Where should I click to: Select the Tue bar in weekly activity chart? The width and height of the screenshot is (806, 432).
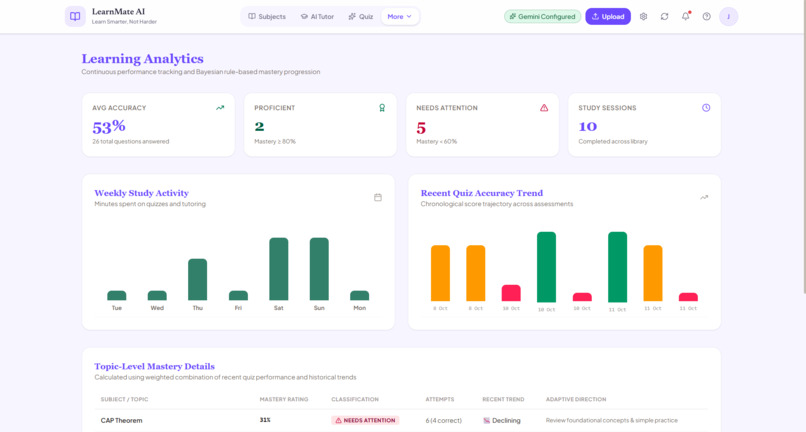point(117,295)
